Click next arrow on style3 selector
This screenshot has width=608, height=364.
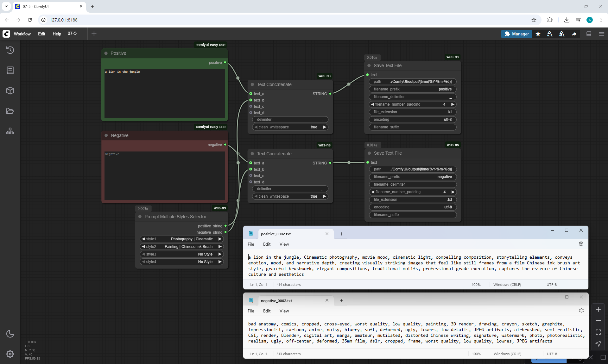(220, 254)
